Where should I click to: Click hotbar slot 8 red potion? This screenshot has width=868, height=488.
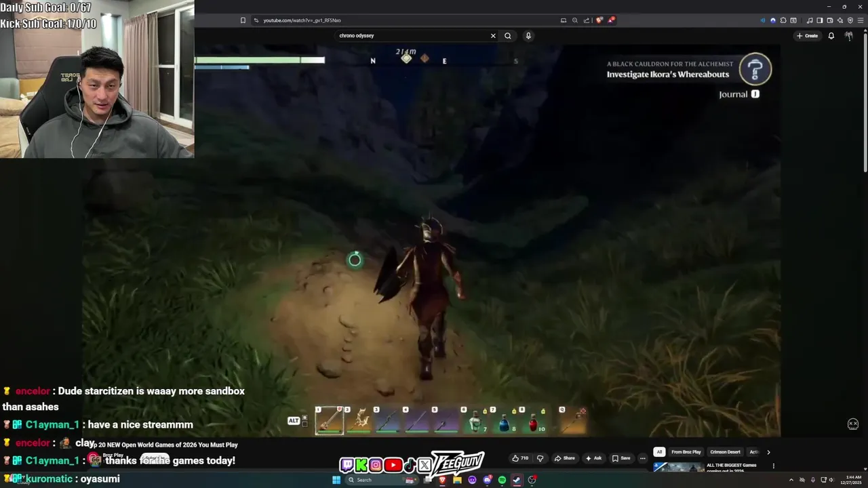[534, 421]
